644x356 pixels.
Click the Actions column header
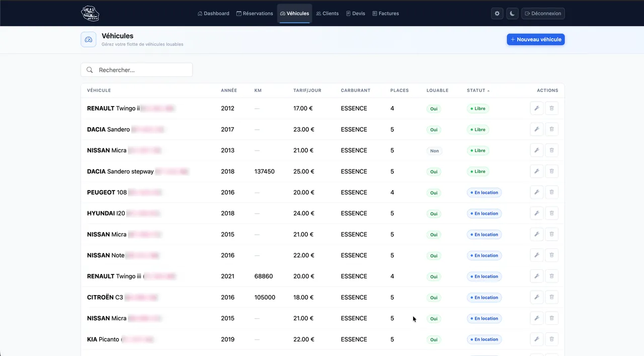click(547, 91)
